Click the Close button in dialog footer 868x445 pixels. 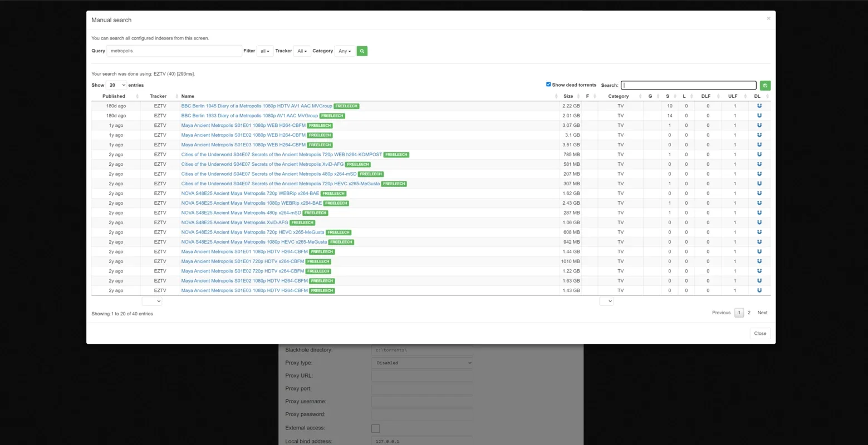pos(760,333)
